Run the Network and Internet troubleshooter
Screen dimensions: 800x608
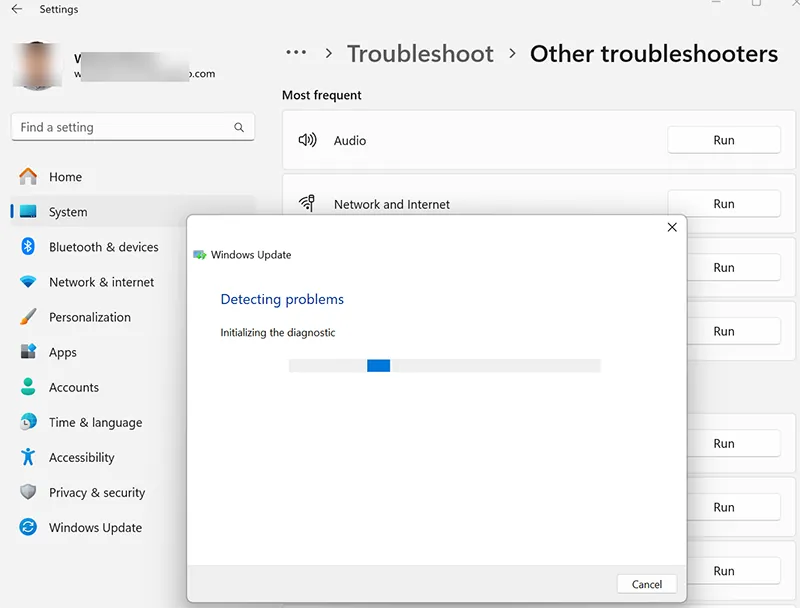point(724,204)
